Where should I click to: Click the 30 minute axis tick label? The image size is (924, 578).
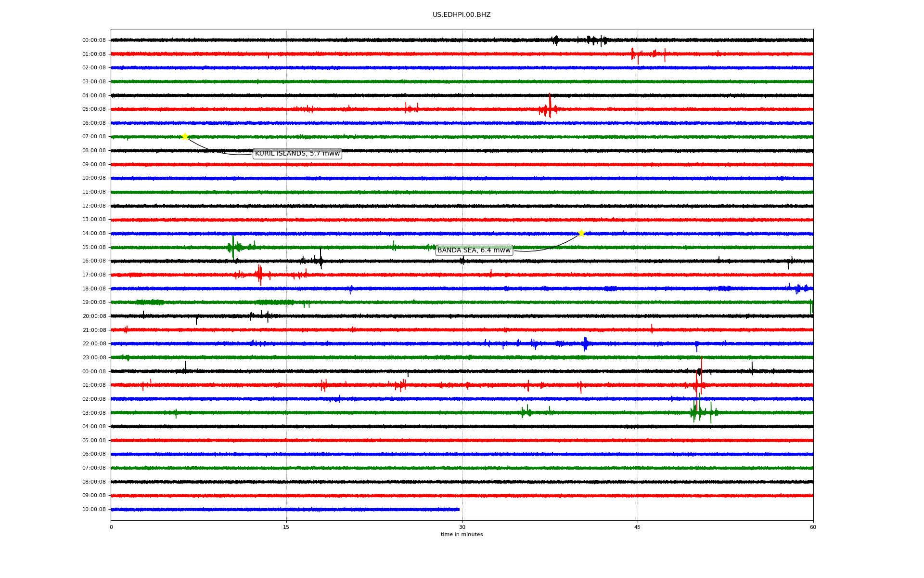(462, 527)
